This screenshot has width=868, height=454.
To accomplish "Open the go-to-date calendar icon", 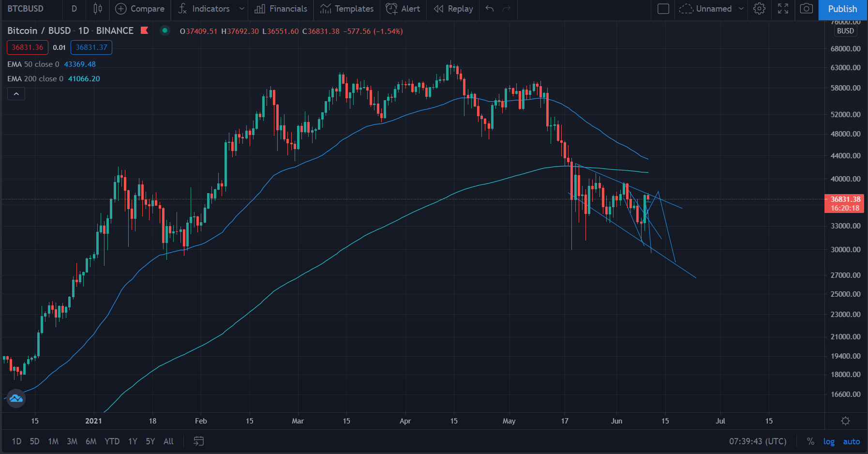I will (x=198, y=441).
